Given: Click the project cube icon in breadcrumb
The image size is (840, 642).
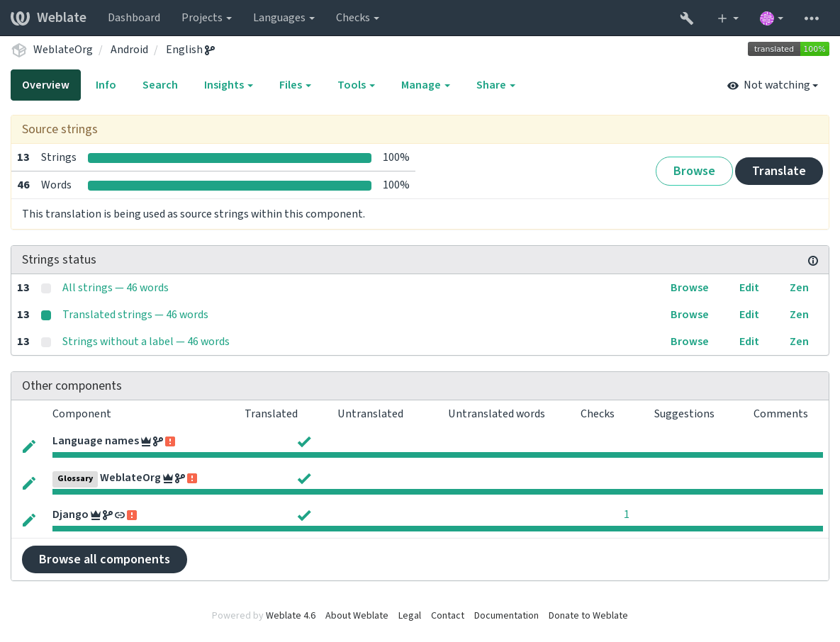Looking at the screenshot, I should coord(19,50).
